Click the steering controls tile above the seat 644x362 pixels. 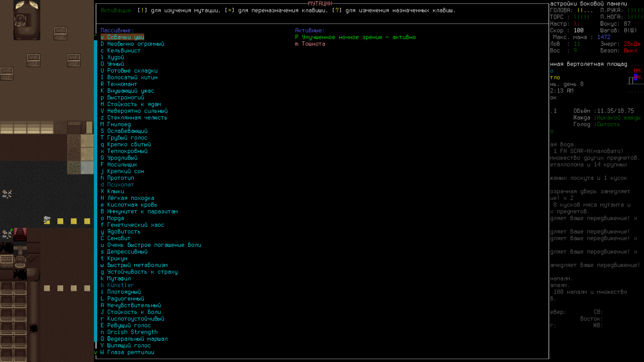tap(20, 249)
